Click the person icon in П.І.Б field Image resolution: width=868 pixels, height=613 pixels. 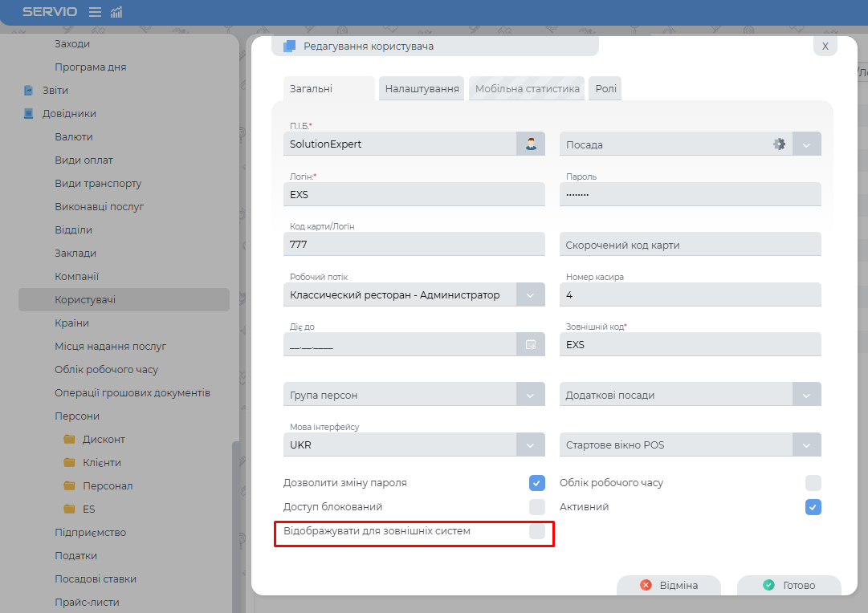point(531,144)
